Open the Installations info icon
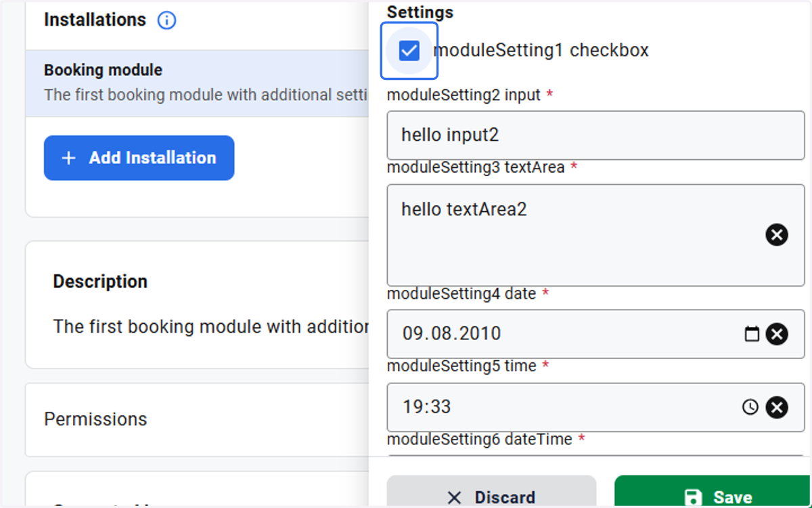 [166, 20]
